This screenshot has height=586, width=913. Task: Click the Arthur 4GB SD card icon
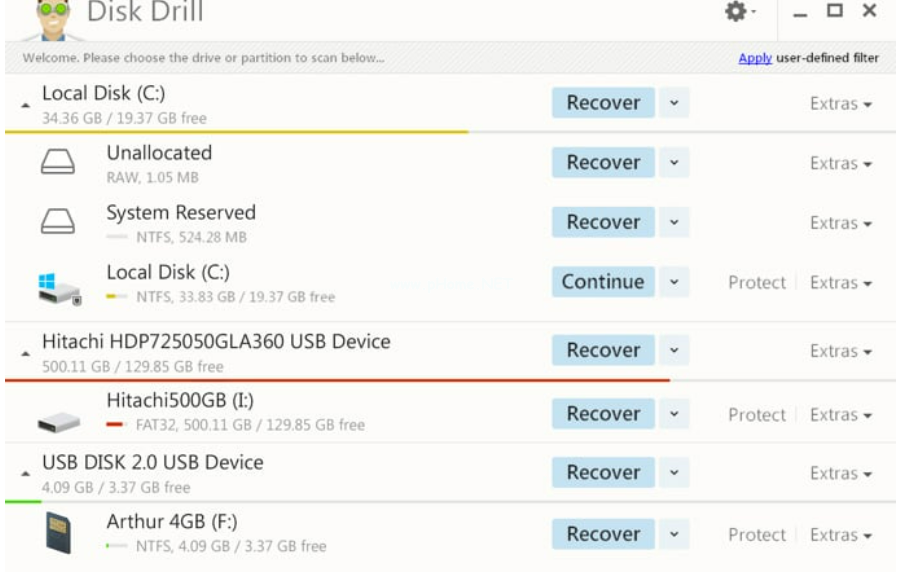pos(59,535)
